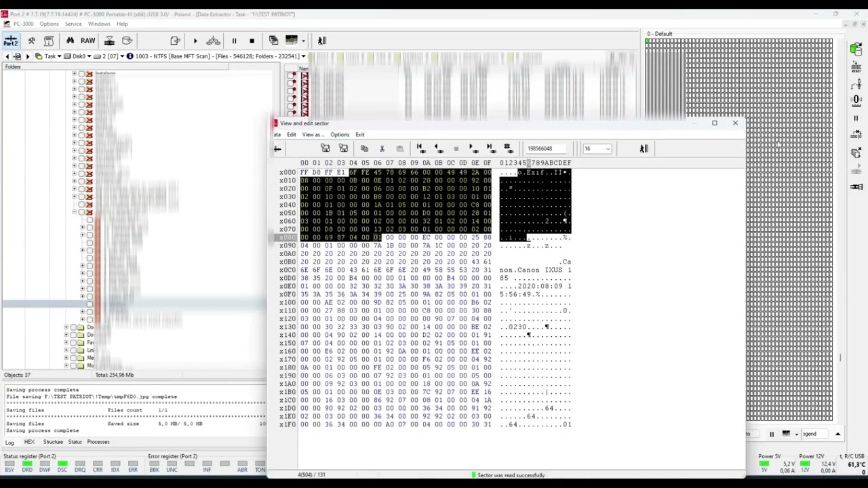Click the map structure icon beside play
This screenshot has height=488, width=868.
213,41
